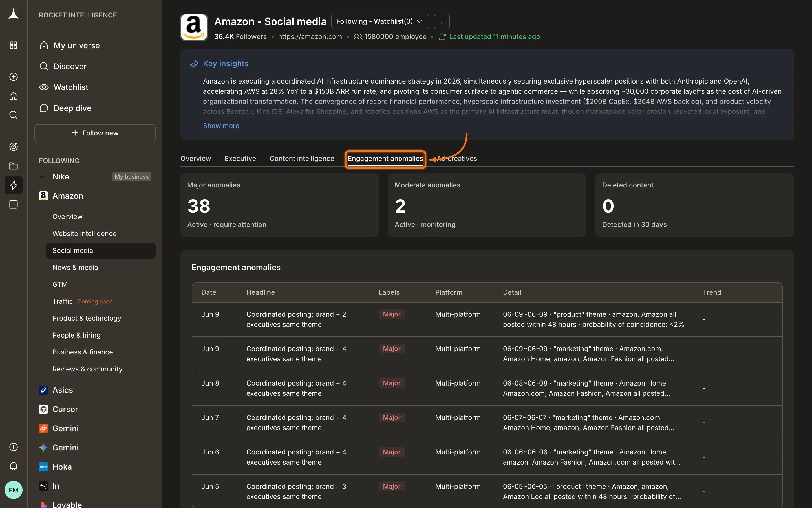This screenshot has width=812, height=508.
Task: Select Cursor in the Following list
Action: coord(65,409)
